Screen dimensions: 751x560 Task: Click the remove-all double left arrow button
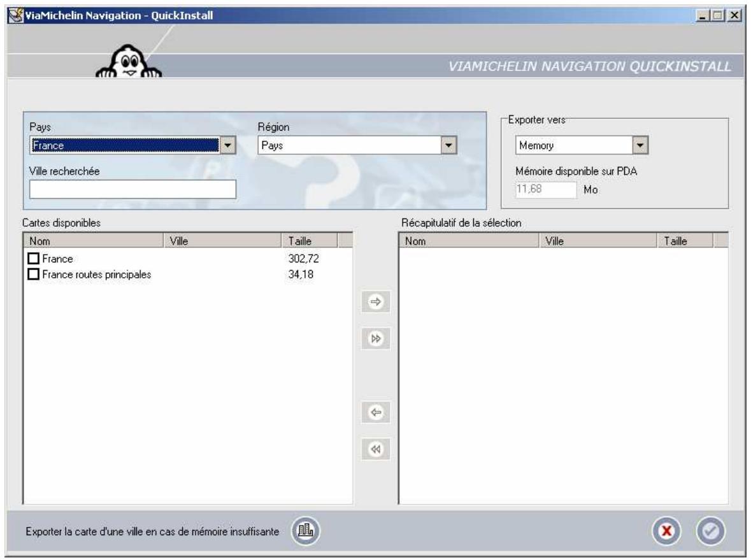click(376, 449)
